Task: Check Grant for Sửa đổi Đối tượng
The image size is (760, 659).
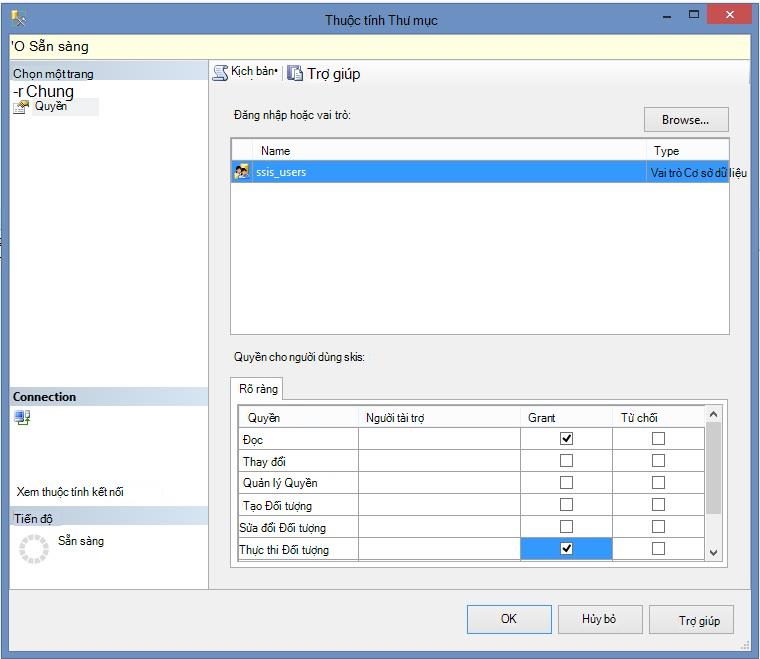Action: [566, 526]
